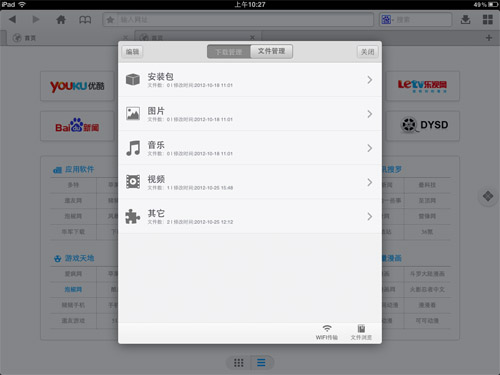Tap the browser back arrow

12,19
